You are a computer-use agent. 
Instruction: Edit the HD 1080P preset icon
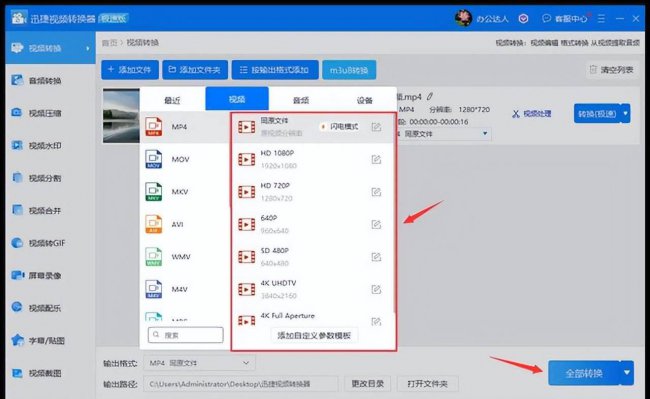[376, 160]
